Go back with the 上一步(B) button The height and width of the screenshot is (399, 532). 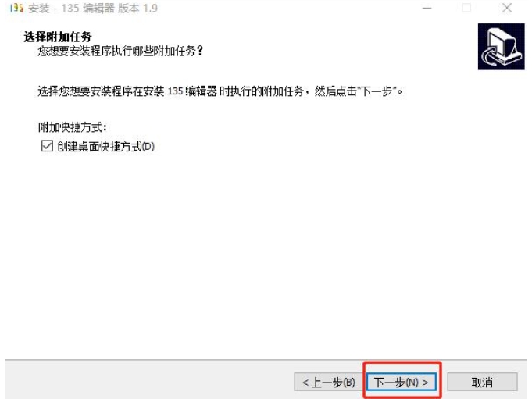click(328, 383)
